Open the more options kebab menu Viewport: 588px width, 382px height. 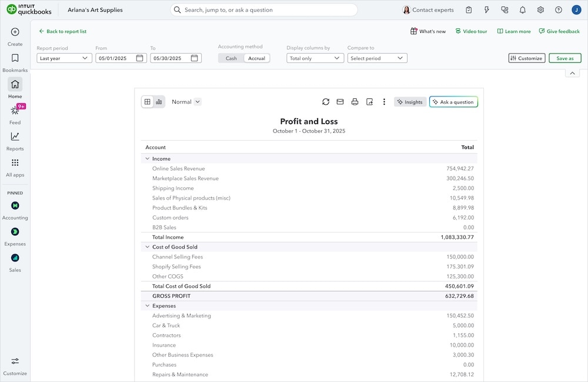pos(384,101)
